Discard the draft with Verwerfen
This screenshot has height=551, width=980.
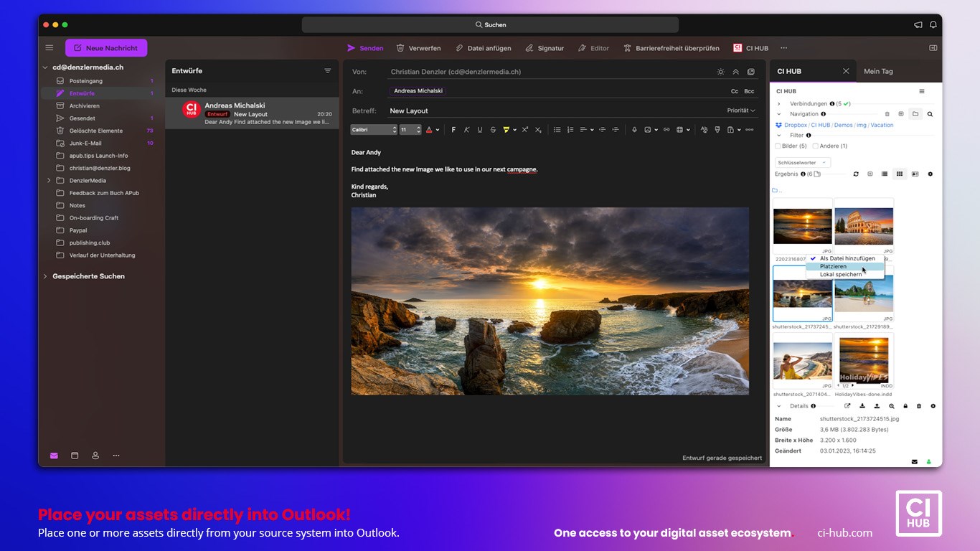(419, 48)
